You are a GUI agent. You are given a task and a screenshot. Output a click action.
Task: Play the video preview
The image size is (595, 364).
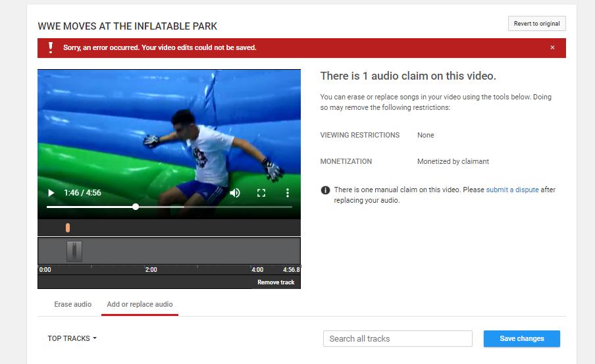[51, 193]
